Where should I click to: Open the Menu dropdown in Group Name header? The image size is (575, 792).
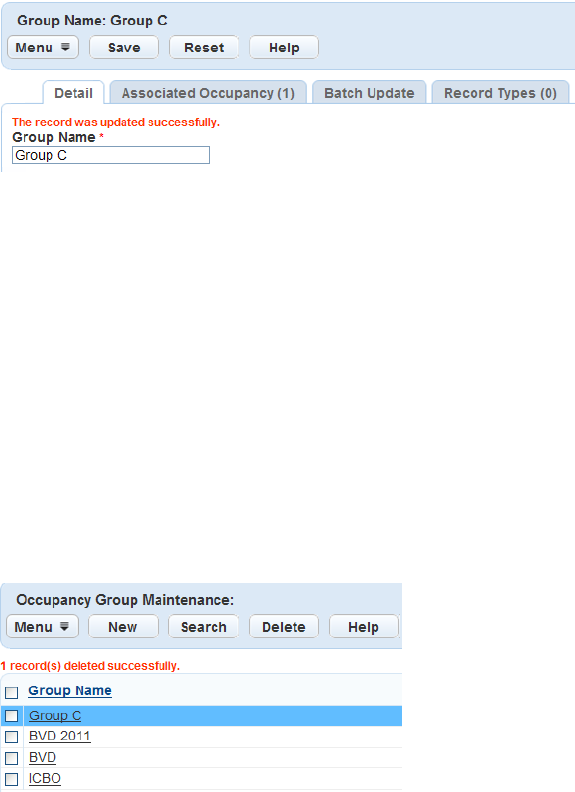point(42,47)
